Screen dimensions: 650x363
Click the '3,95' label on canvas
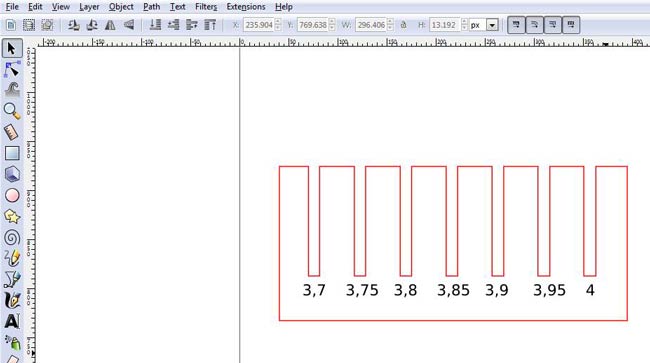pos(549,290)
